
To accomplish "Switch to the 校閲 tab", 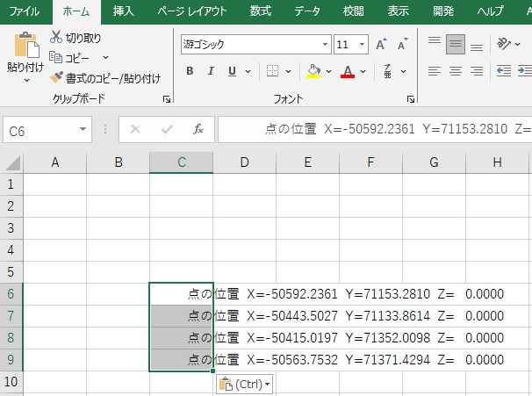I will (354, 11).
